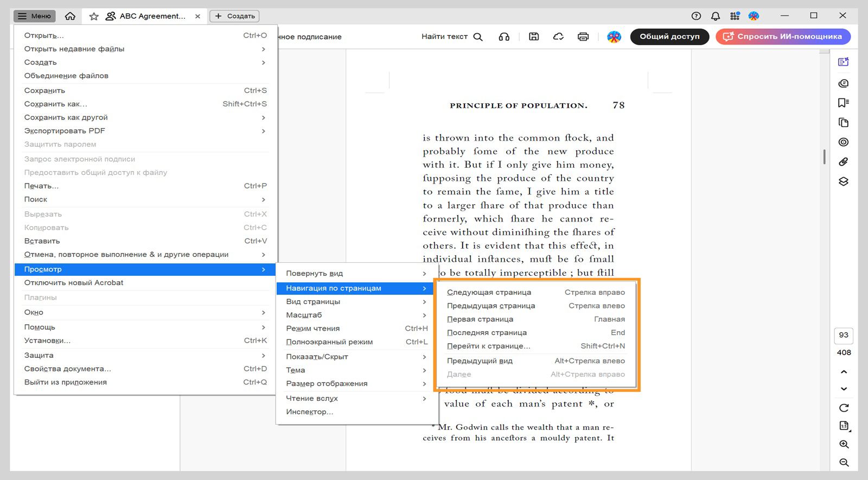868x480 pixels.
Task: Select Сохранить как... menu item
Action: click(x=145, y=104)
